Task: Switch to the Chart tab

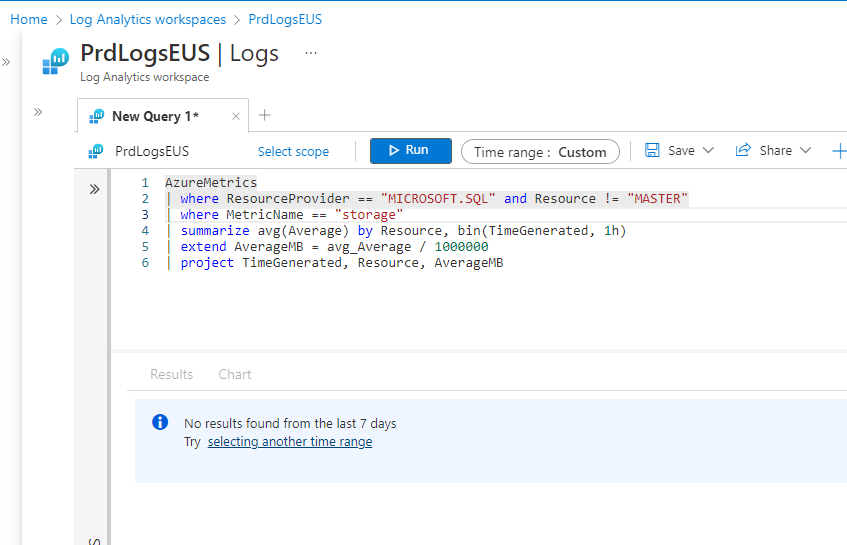Action: (x=234, y=374)
